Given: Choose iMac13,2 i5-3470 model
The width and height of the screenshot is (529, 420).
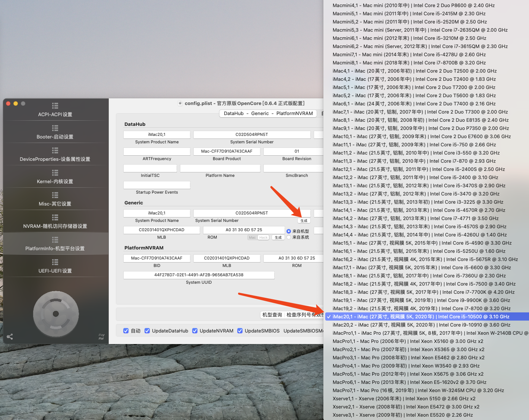Looking at the screenshot, I should pyautogui.click(x=426, y=194).
